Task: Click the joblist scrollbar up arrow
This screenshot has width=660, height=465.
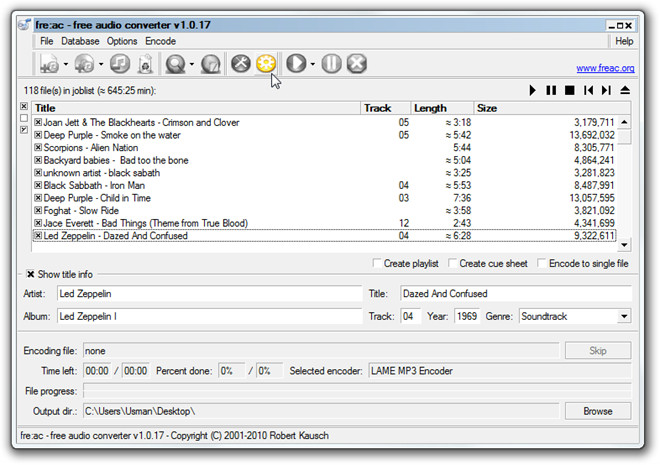Action: 624,122
